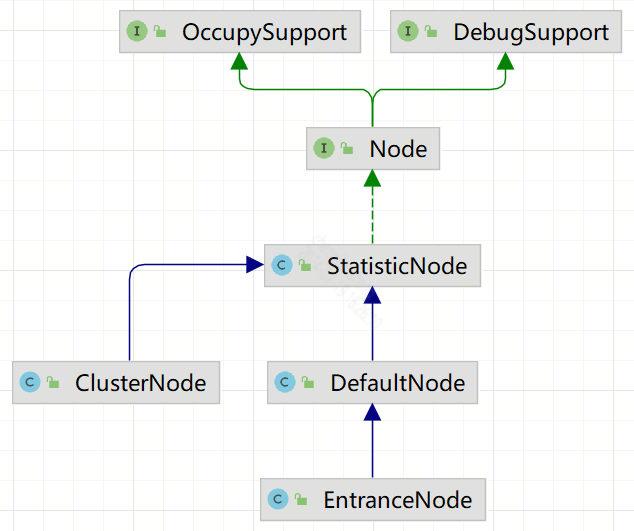Viewport: 634px width, 531px height.
Task: Click the class icon on EntranceNode
Action: pyautogui.click(x=278, y=499)
